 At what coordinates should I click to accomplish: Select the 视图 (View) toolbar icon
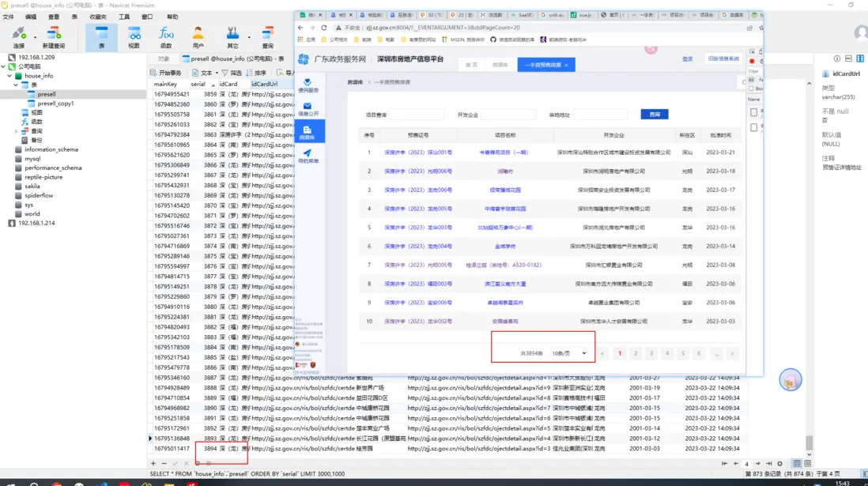coord(134,36)
